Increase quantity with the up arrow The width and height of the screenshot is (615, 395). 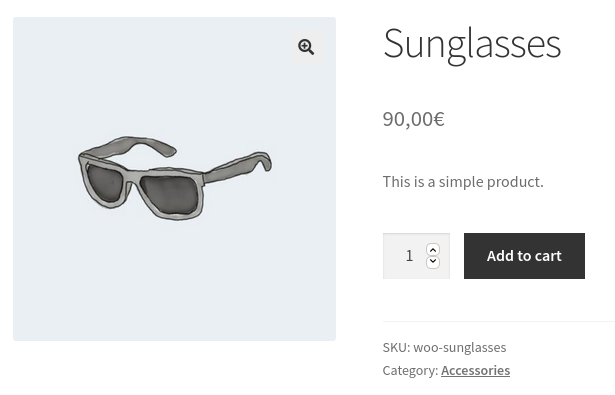433,249
